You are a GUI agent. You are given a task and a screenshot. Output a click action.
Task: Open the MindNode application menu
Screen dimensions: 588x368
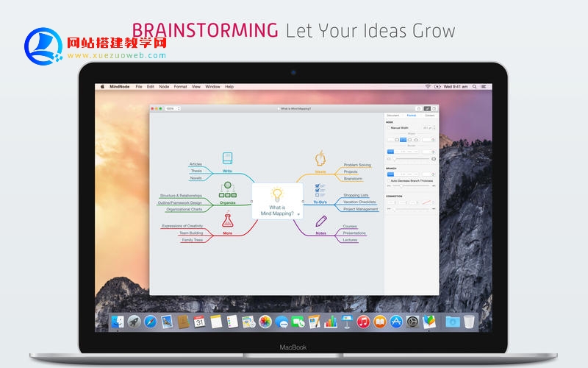pos(119,87)
